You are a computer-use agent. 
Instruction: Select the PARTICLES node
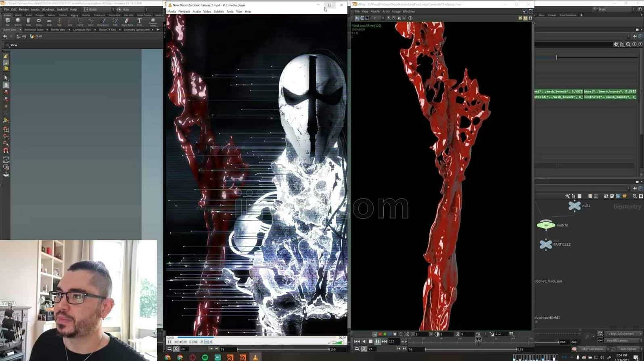tap(546, 244)
